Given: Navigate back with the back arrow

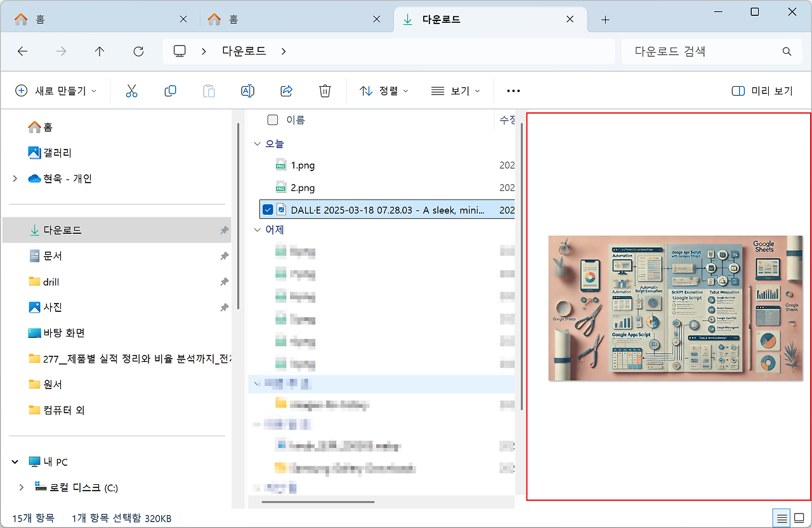Looking at the screenshot, I should 23,51.
